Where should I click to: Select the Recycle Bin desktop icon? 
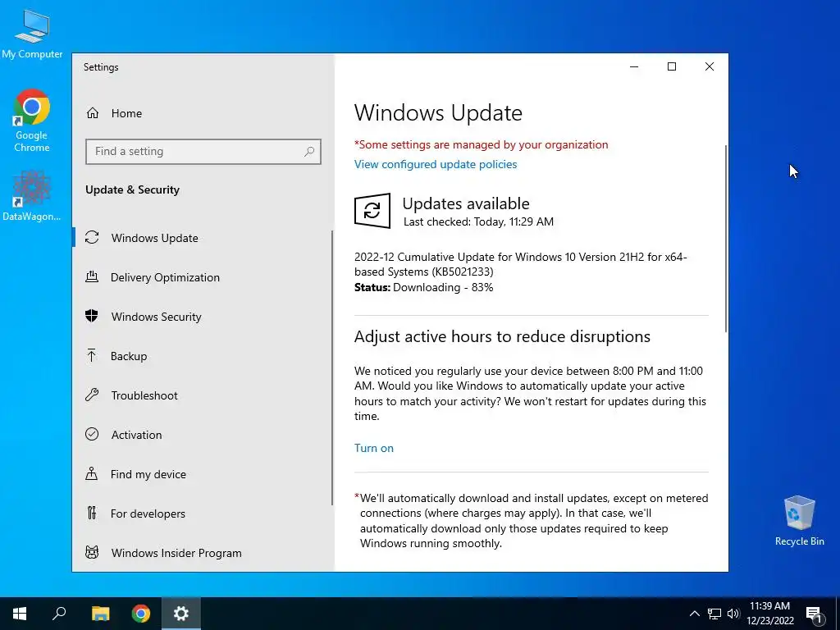[799, 521]
